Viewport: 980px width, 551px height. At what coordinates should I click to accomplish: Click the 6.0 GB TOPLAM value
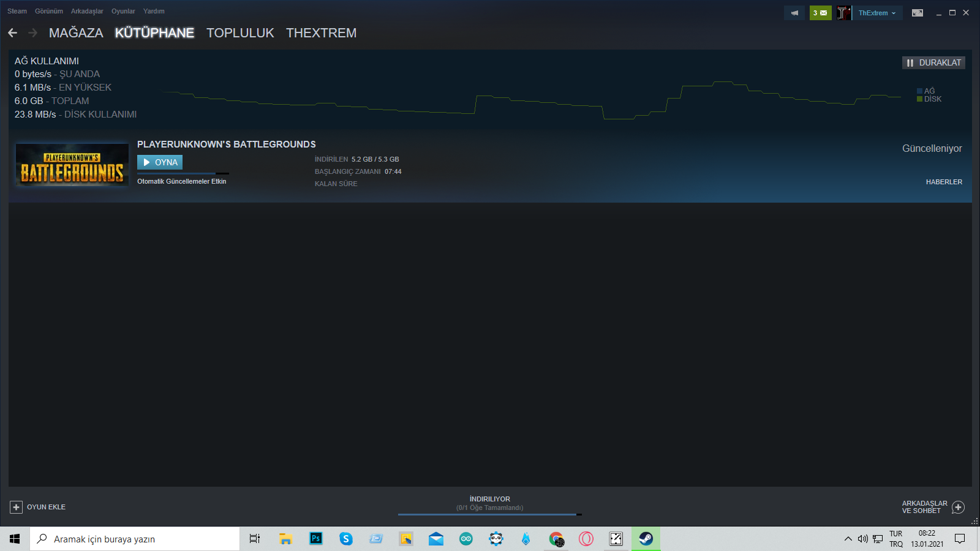click(52, 101)
